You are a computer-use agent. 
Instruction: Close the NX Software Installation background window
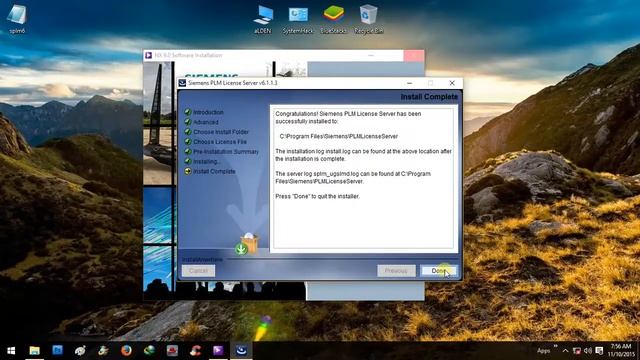point(414,55)
